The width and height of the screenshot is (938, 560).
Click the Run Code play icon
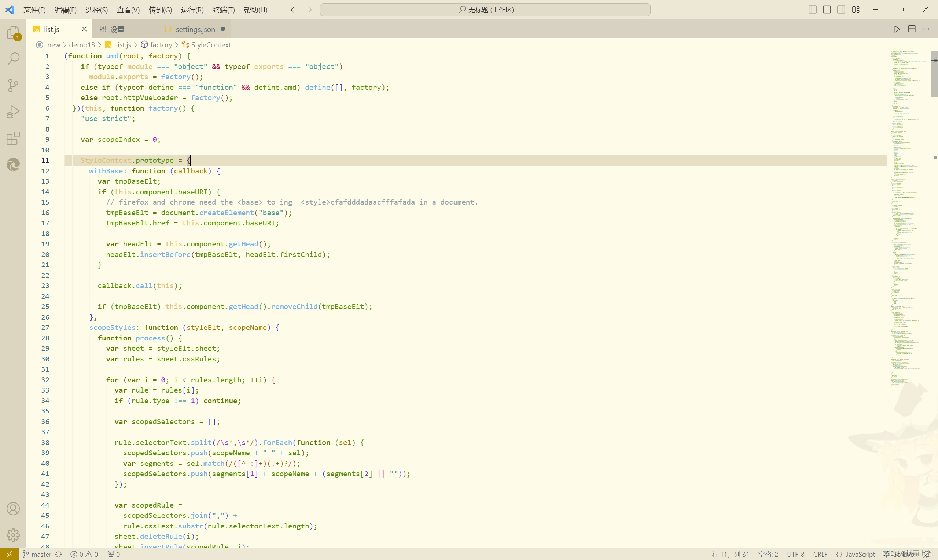(897, 29)
